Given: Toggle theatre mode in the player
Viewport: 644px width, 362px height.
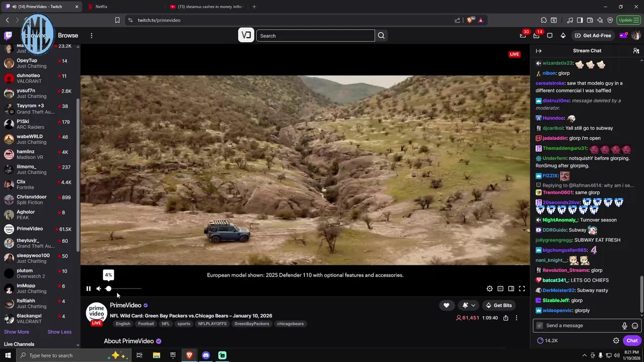Looking at the screenshot, I should click(511, 289).
